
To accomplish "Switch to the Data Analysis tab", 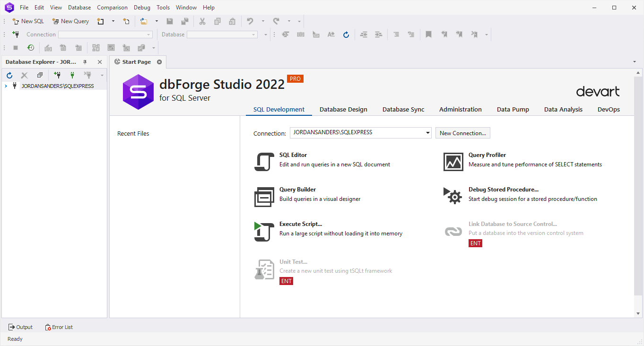I will pyautogui.click(x=563, y=109).
